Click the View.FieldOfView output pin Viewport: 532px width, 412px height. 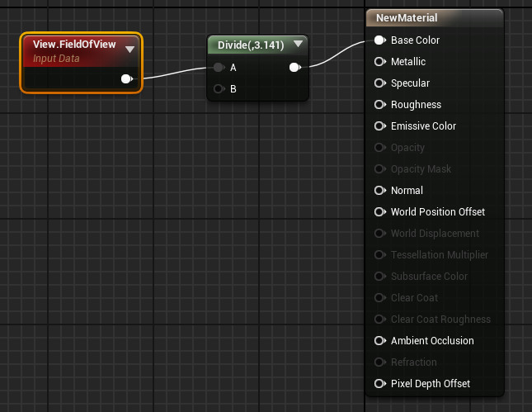[x=126, y=79]
